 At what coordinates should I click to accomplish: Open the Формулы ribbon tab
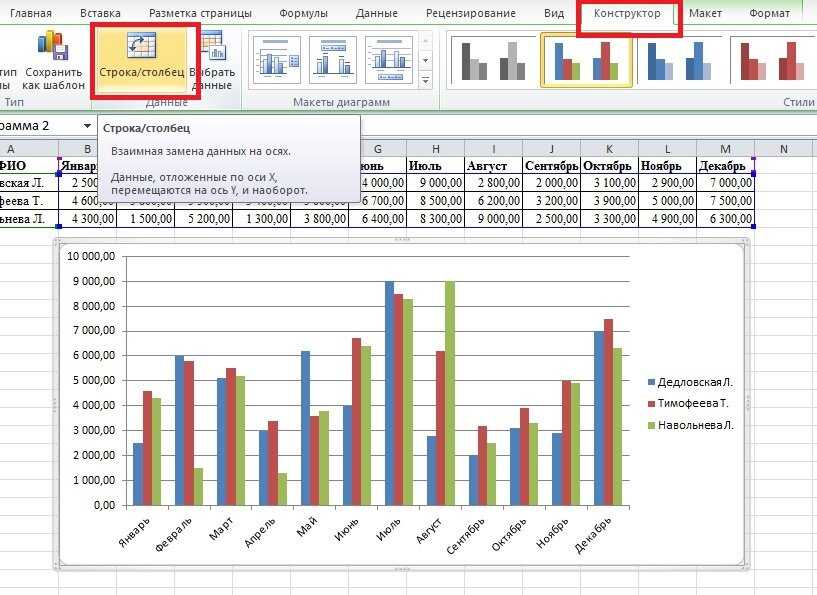303,13
